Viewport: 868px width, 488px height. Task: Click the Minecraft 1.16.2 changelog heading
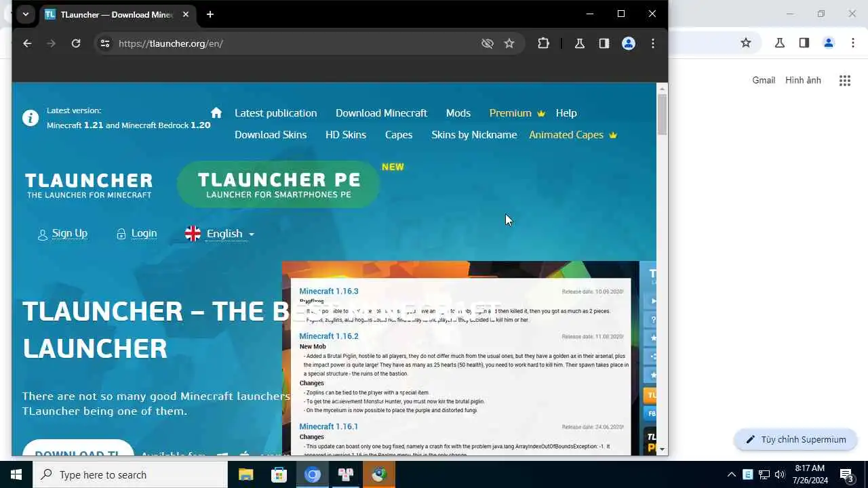[x=329, y=336]
